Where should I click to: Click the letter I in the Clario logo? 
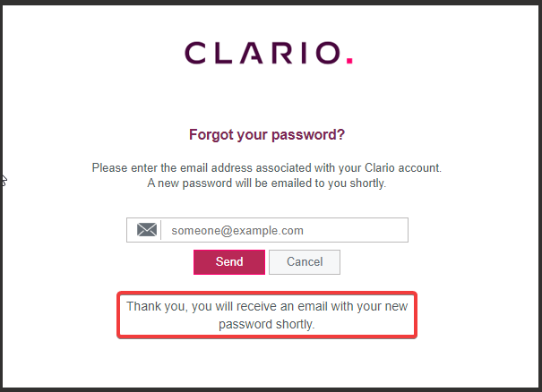(304, 52)
